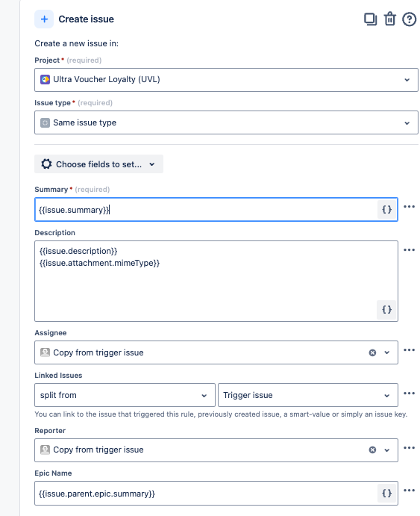
Task: Delete the Create issue action with trash icon
Action: tap(389, 19)
